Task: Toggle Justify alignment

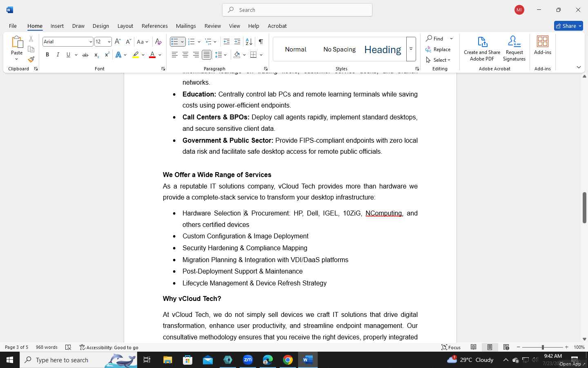Action: (207, 55)
